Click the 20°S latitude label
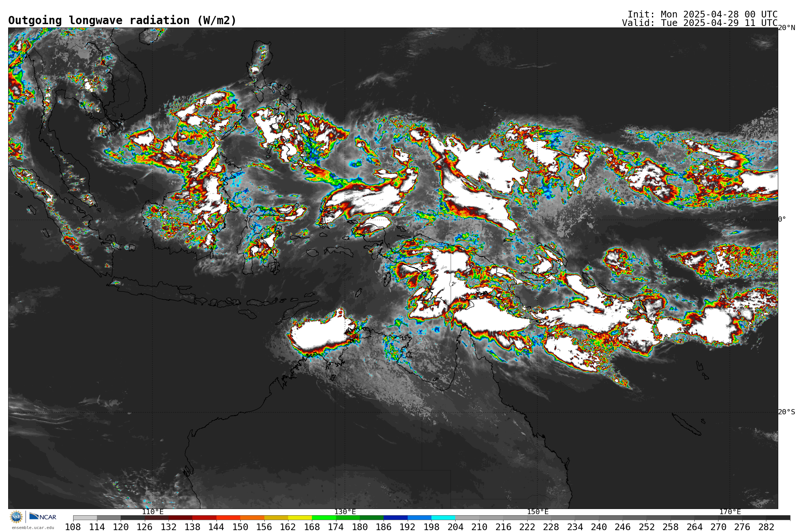This screenshot has width=802, height=532. click(787, 412)
